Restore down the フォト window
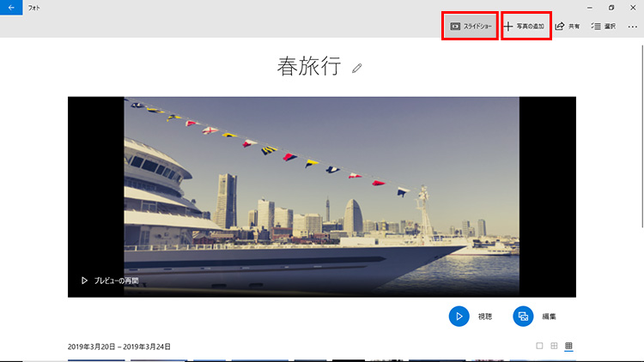This screenshot has height=362, width=644. point(611,8)
